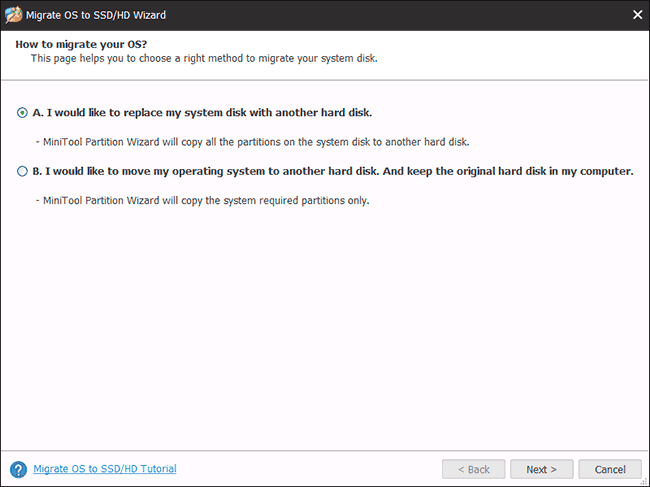Click the 'copy all the partitions' description line

(x=252, y=141)
